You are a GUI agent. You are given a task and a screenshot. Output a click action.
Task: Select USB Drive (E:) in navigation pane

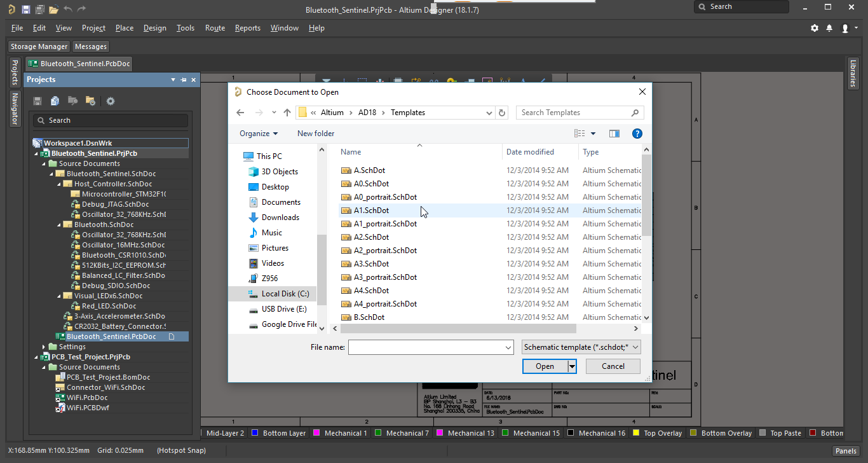click(277, 309)
